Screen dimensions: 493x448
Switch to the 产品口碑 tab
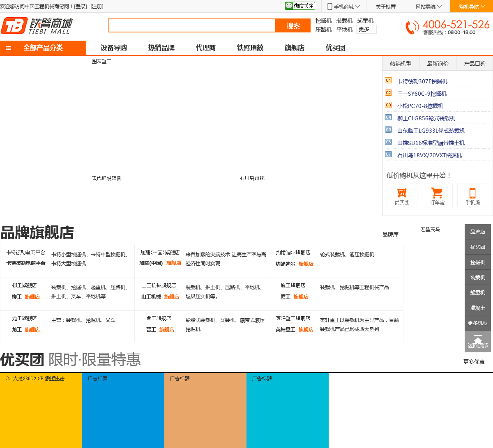point(475,64)
